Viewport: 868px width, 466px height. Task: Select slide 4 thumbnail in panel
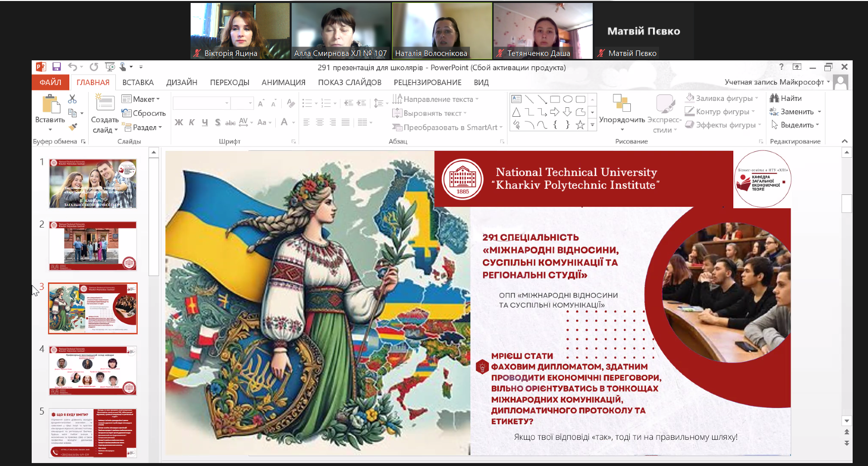(x=93, y=371)
